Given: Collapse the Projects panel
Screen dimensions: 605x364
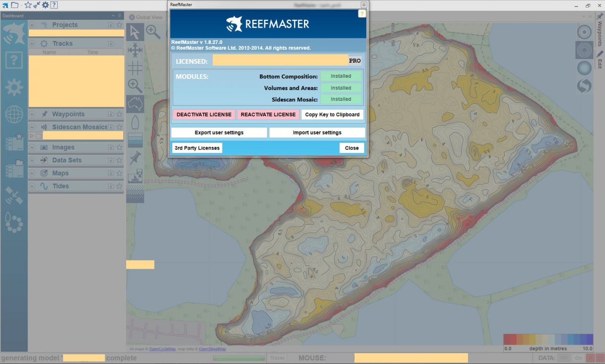Looking at the screenshot, I should tap(32, 25).
